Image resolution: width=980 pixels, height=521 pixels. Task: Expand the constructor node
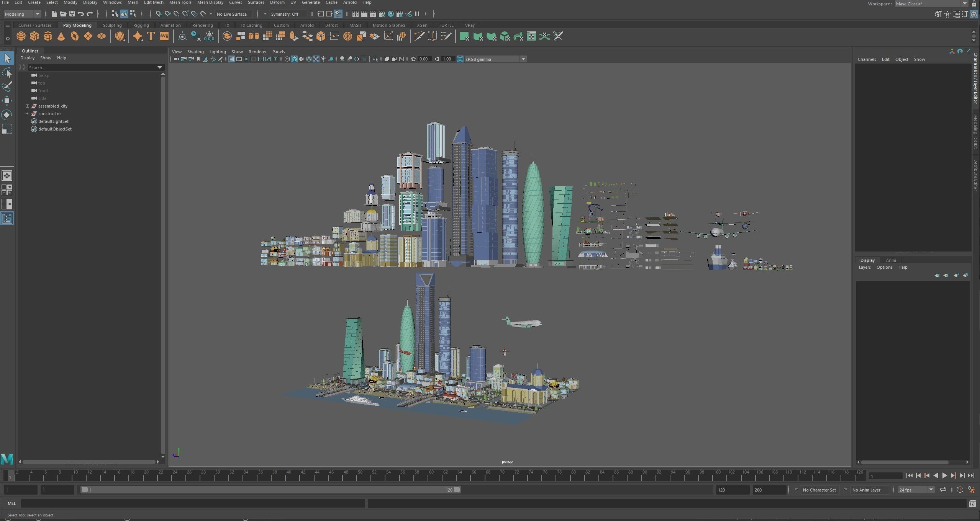click(x=27, y=114)
